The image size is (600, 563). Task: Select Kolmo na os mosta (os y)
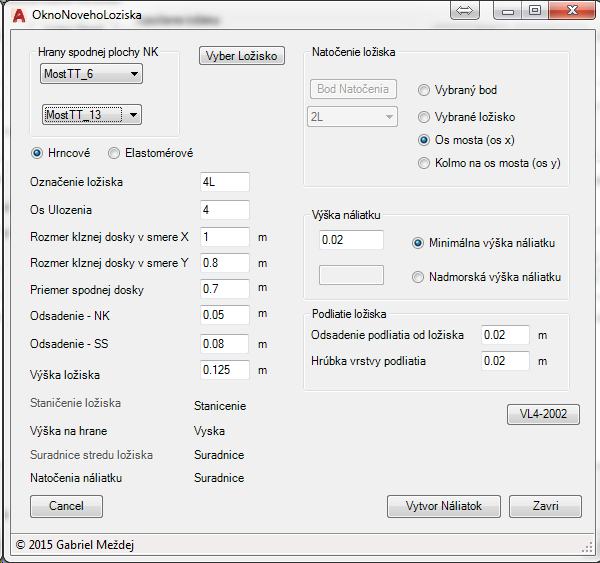coord(425,163)
